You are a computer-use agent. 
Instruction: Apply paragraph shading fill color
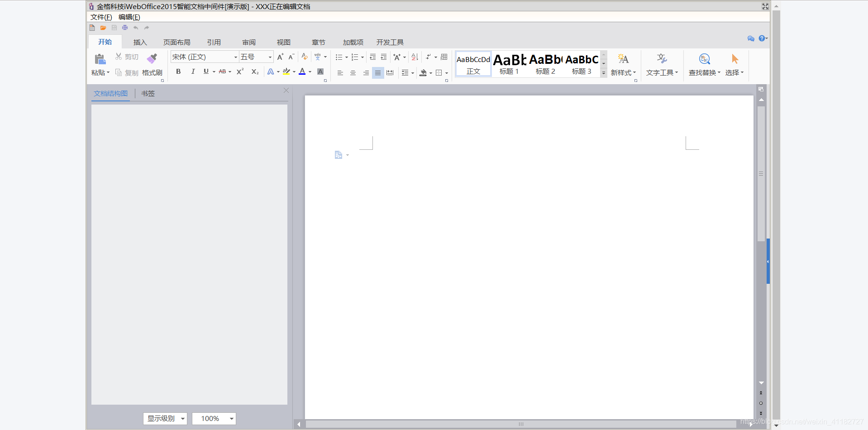coord(423,72)
